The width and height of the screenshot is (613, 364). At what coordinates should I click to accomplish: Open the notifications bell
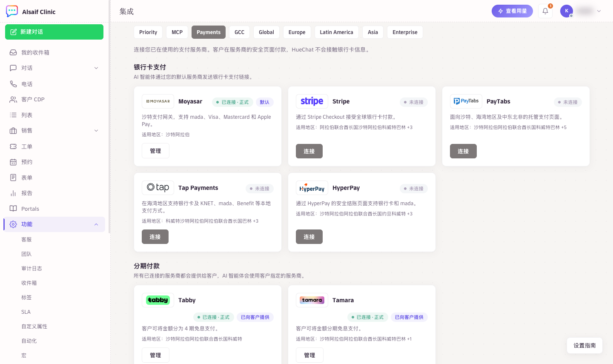coord(545,11)
